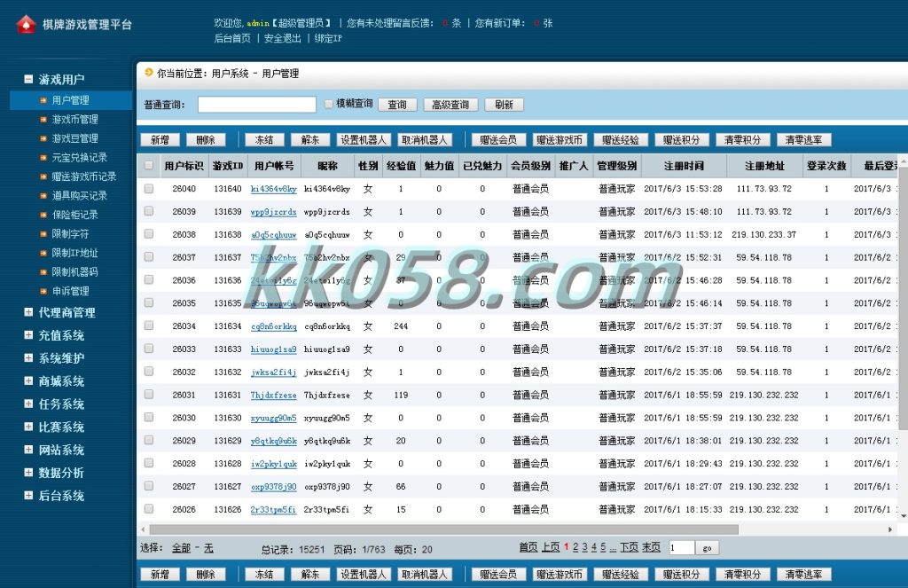908x588 pixels.
Task: Click the 安全退出 logout link
Action: 283,38
